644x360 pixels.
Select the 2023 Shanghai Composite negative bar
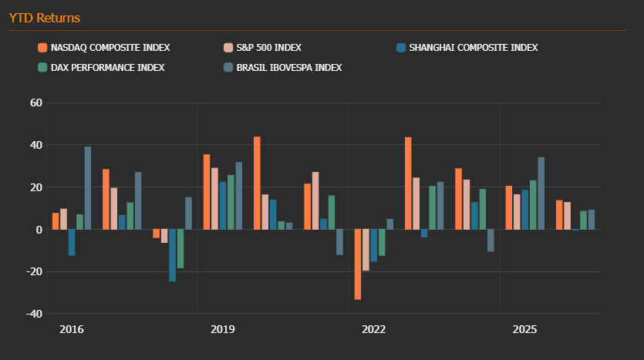point(424,234)
